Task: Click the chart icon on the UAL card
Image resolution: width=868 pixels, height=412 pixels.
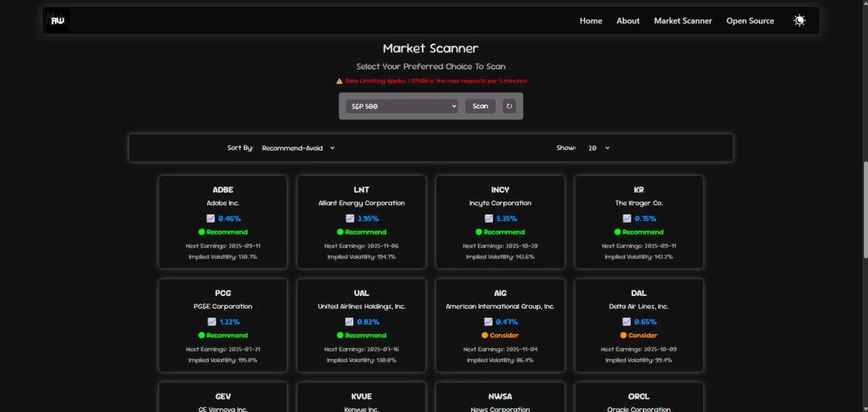Action: (x=350, y=322)
